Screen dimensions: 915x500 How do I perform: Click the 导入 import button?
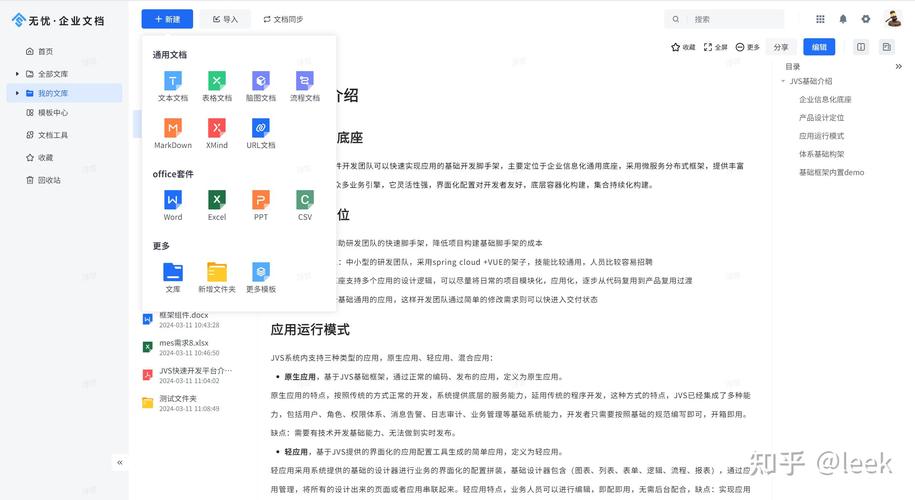225,19
